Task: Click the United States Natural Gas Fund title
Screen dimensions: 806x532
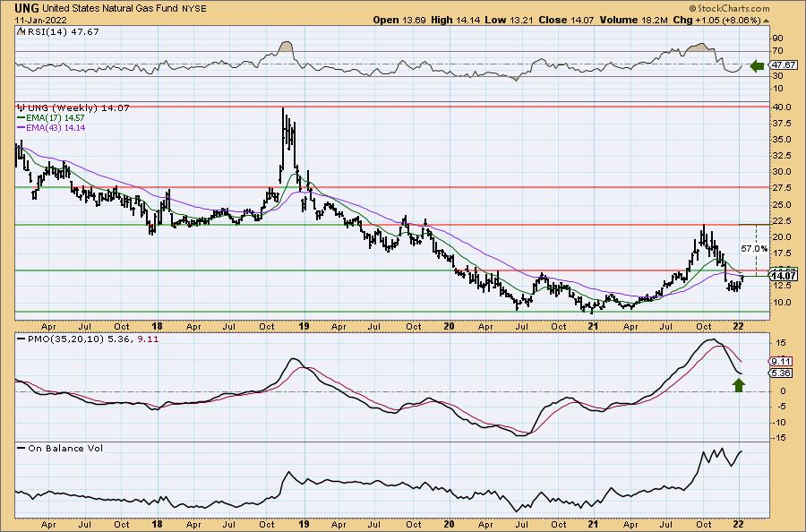Action: tap(111, 9)
